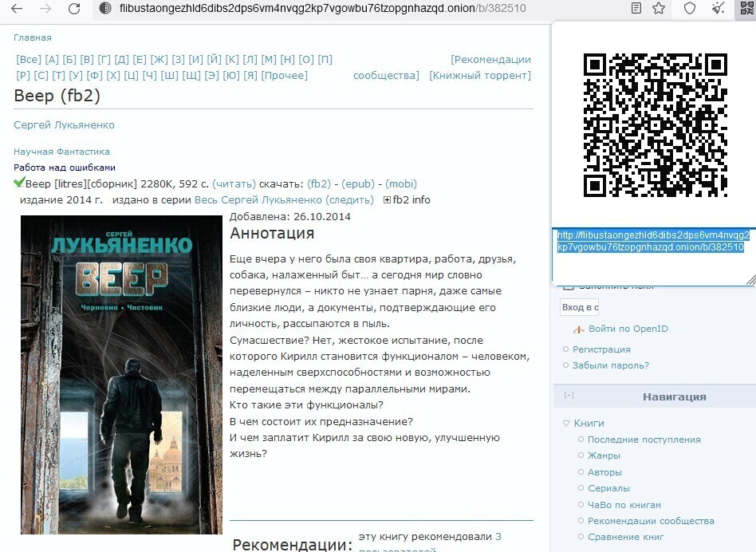Expand fb2 info with the plus box
756x552 pixels.
[387, 200]
